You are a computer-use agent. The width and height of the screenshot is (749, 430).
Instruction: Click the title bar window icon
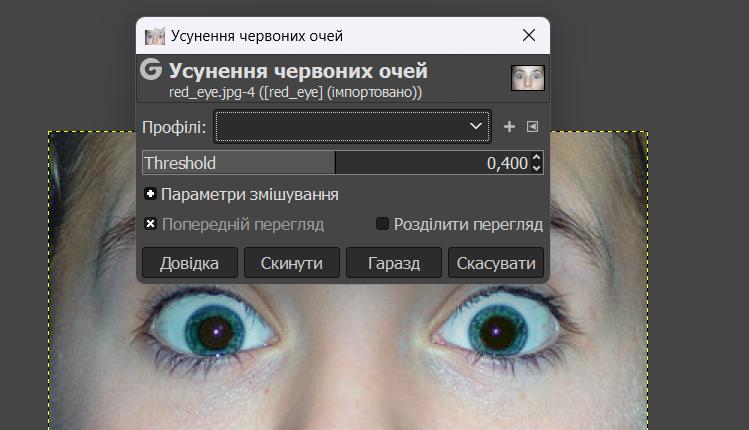click(x=155, y=36)
